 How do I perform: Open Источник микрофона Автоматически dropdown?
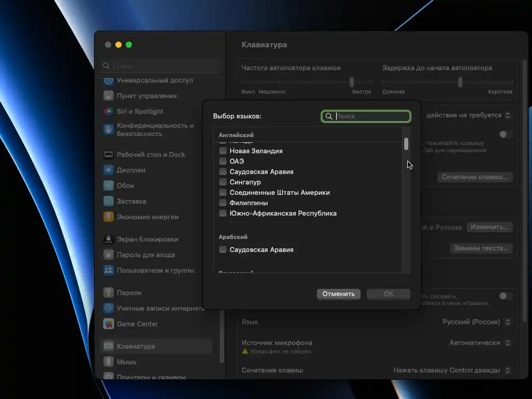(480, 343)
